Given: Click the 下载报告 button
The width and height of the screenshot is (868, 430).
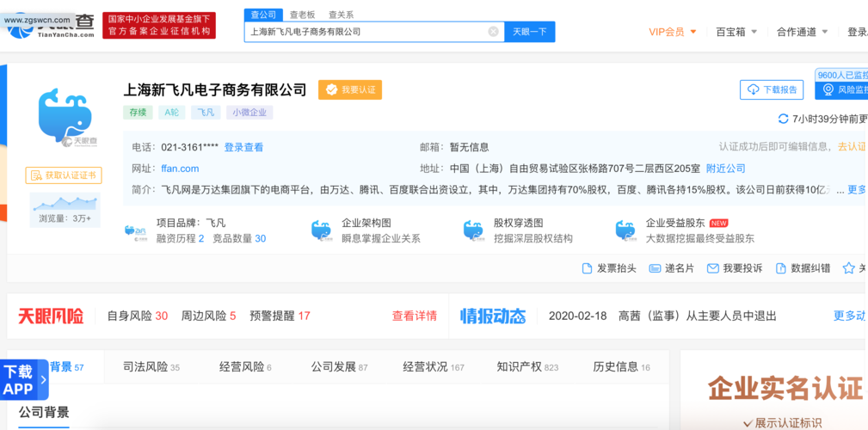Looking at the screenshot, I should (772, 89).
